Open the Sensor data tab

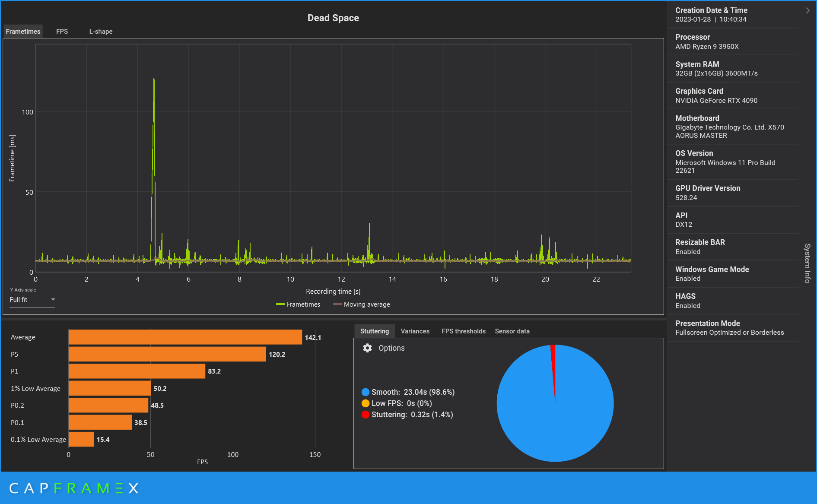coord(512,331)
